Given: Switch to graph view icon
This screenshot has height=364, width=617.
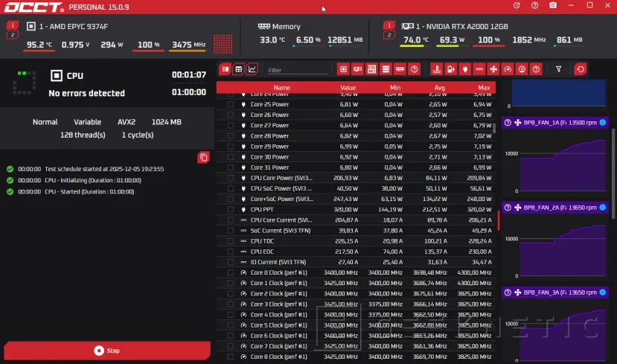Looking at the screenshot, I should (252, 69).
